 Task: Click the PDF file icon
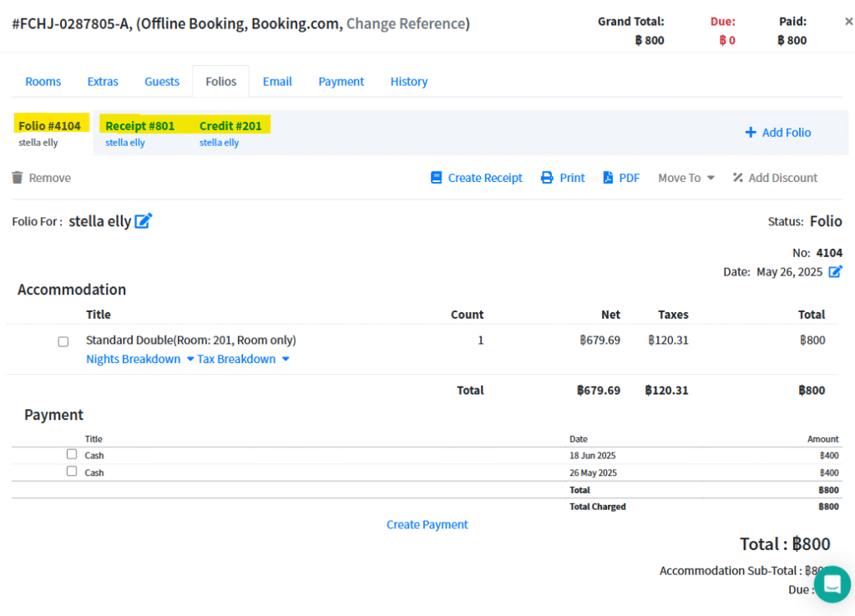(x=608, y=178)
